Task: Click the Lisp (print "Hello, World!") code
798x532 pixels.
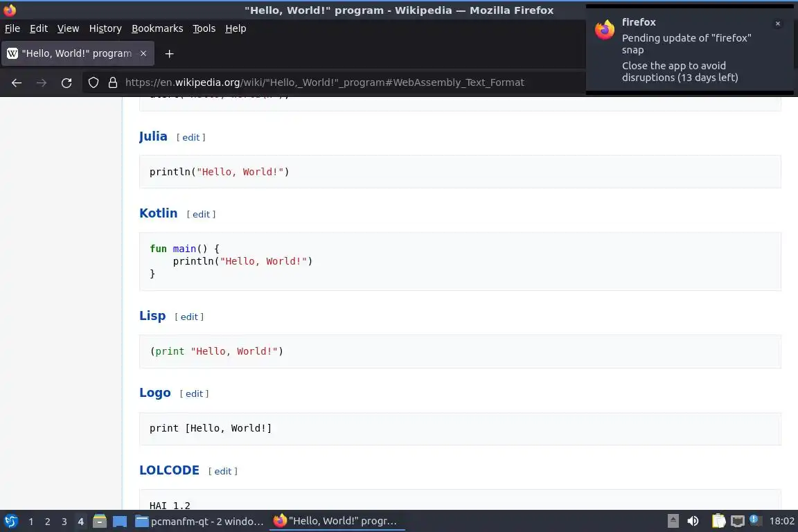Action: pos(216,351)
